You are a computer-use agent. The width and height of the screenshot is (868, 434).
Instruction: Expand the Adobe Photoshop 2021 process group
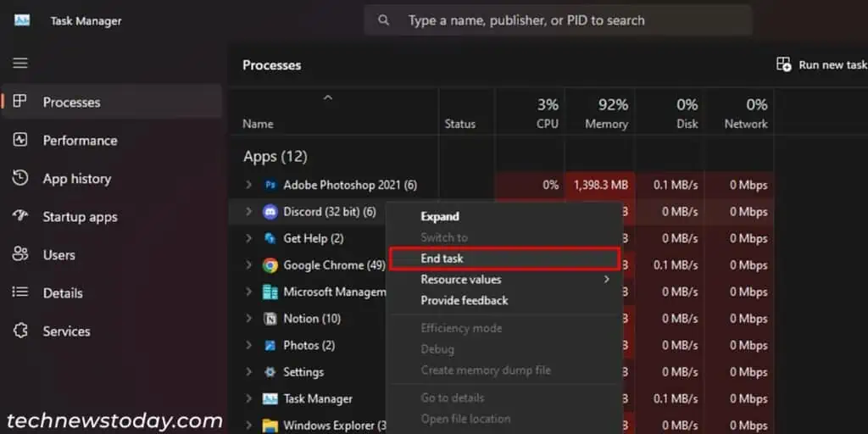pos(248,185)
